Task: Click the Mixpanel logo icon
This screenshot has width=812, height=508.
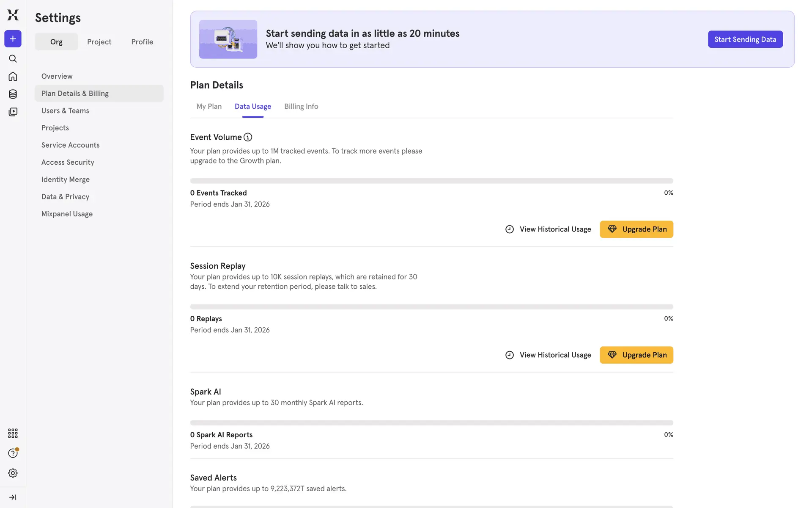Action: point(13,15)
